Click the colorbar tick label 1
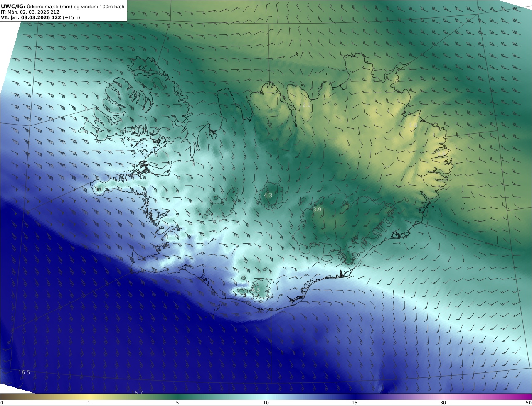The height and width of the screenshot is (406, 532). tap(89, 403)
